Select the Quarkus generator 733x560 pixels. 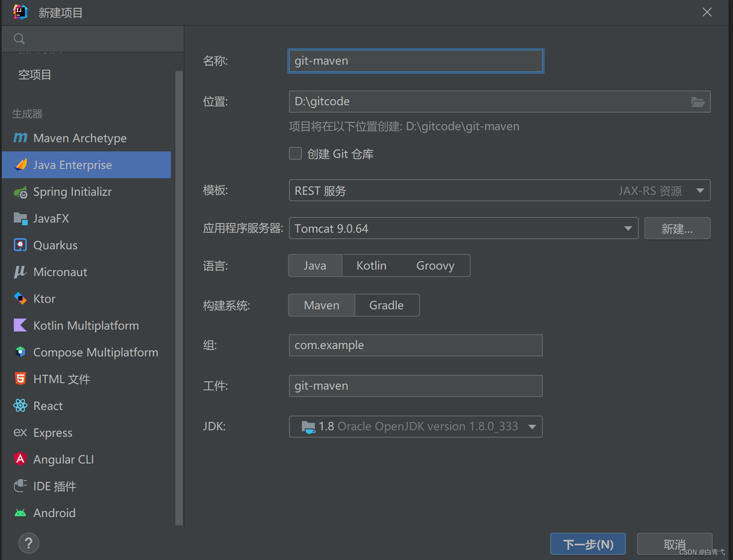(x=86, y=245)
